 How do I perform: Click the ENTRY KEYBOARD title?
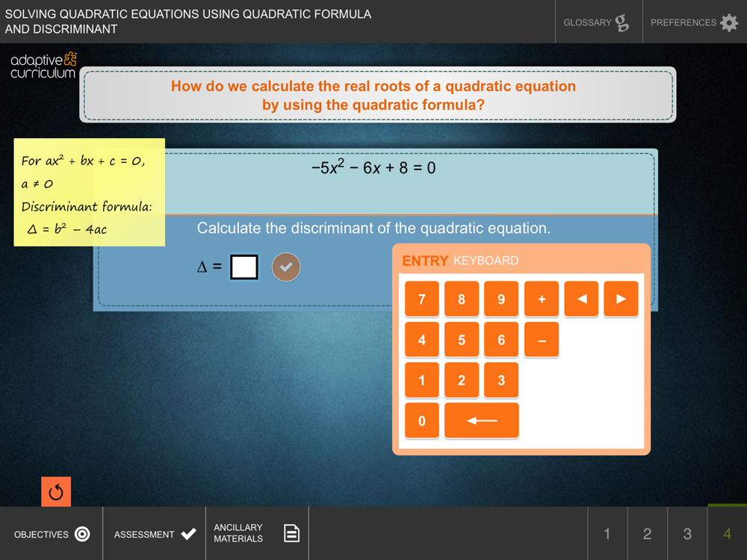tap(460, 261)
